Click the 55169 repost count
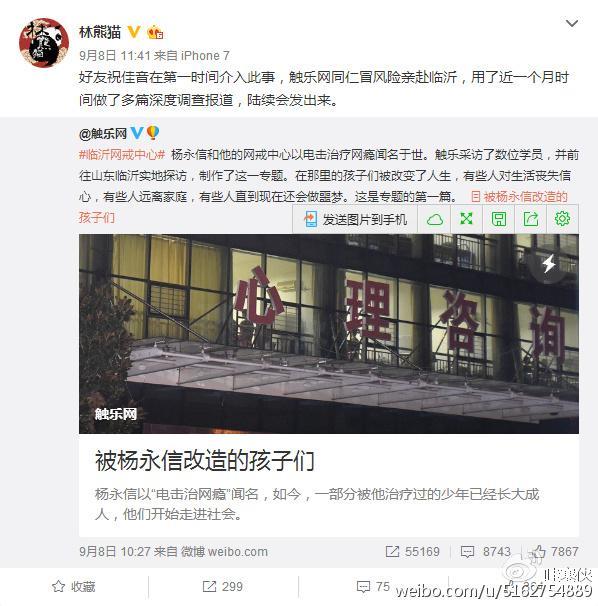 [413, 552]
